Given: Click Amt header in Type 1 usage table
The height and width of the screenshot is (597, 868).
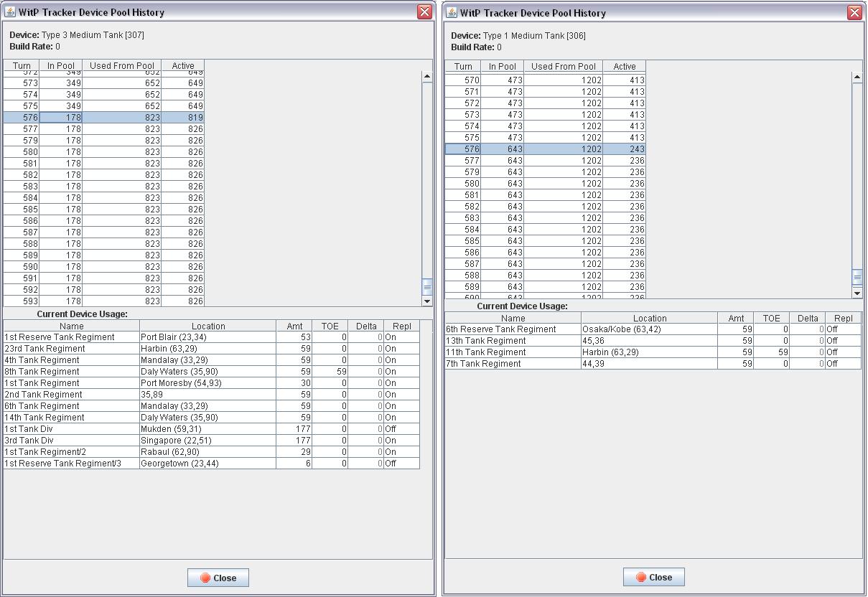Looking at the screenshot, I should coord(736,318).
